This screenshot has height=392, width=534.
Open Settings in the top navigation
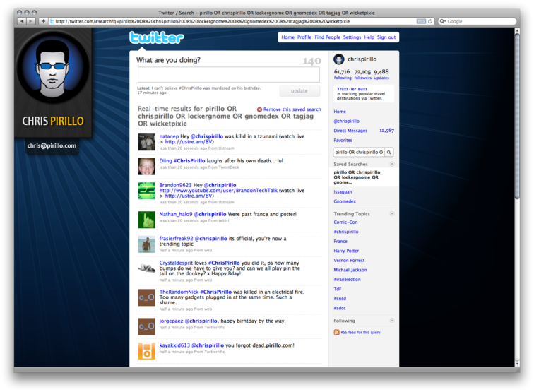coord(352,37)
